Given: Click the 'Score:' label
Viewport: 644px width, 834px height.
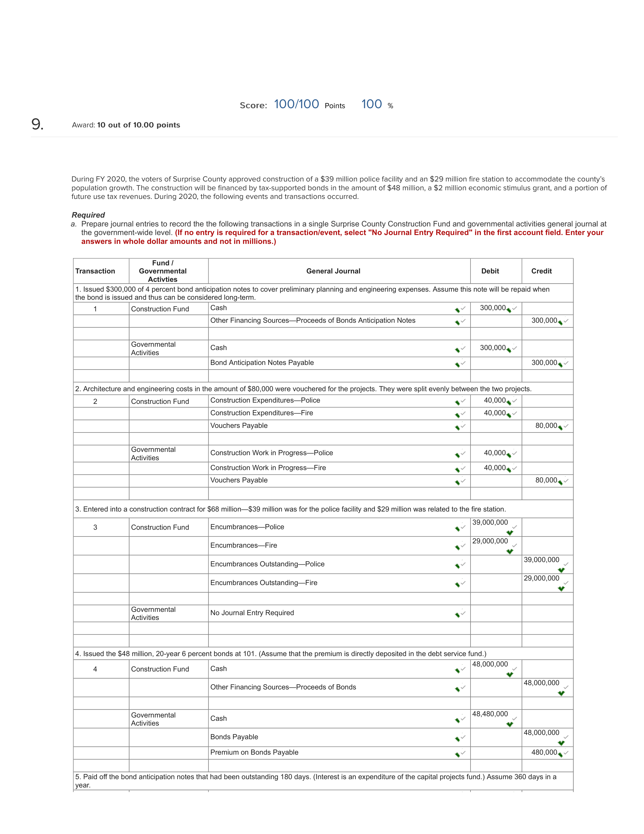Looking at the screenshot, I should pos(253,105).
